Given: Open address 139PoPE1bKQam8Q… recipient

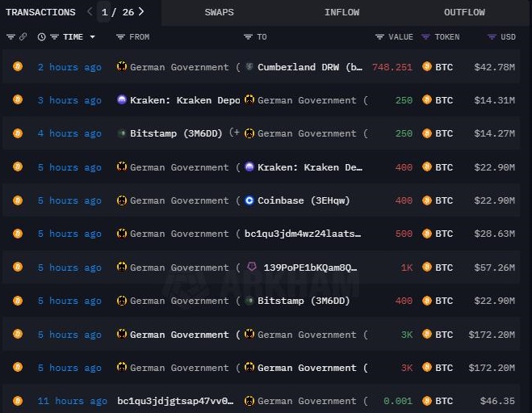Looking at the screenshot, I should (x=310, y=268).
